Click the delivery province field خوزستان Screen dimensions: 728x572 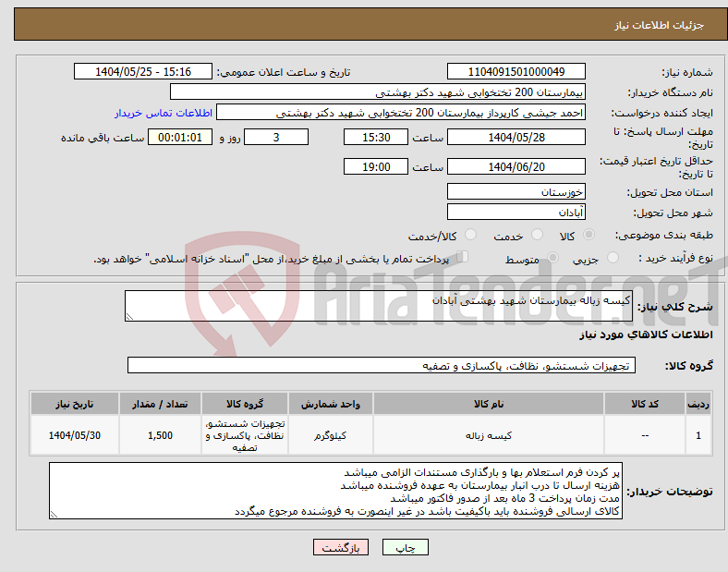pos(516,191)
